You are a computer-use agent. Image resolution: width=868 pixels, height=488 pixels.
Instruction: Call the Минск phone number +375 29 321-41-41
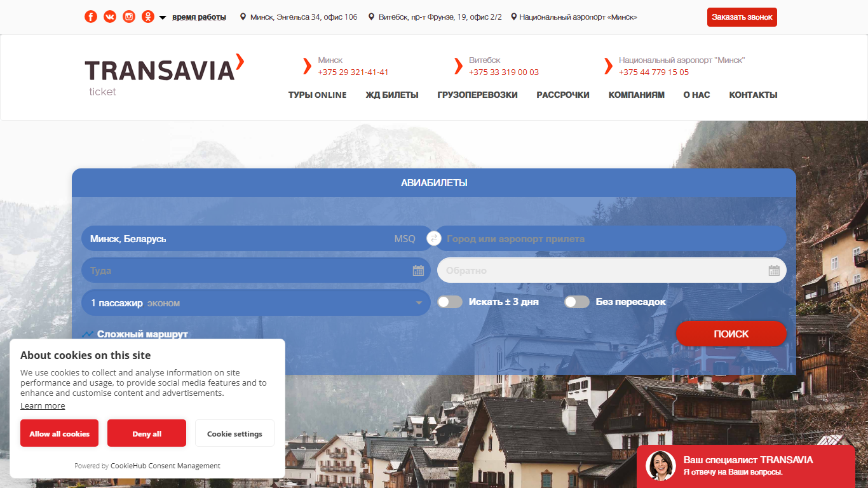(x=353, y=72)
